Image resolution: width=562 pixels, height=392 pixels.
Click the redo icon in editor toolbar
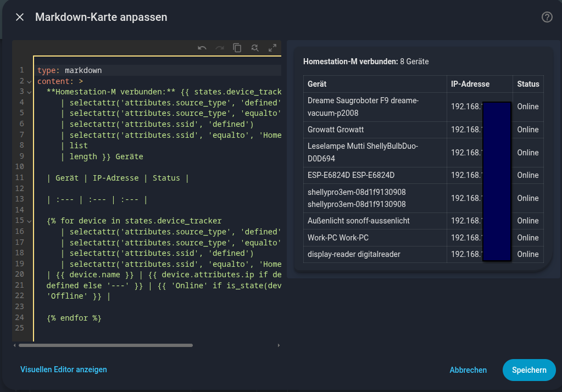(x=220, y=48)
